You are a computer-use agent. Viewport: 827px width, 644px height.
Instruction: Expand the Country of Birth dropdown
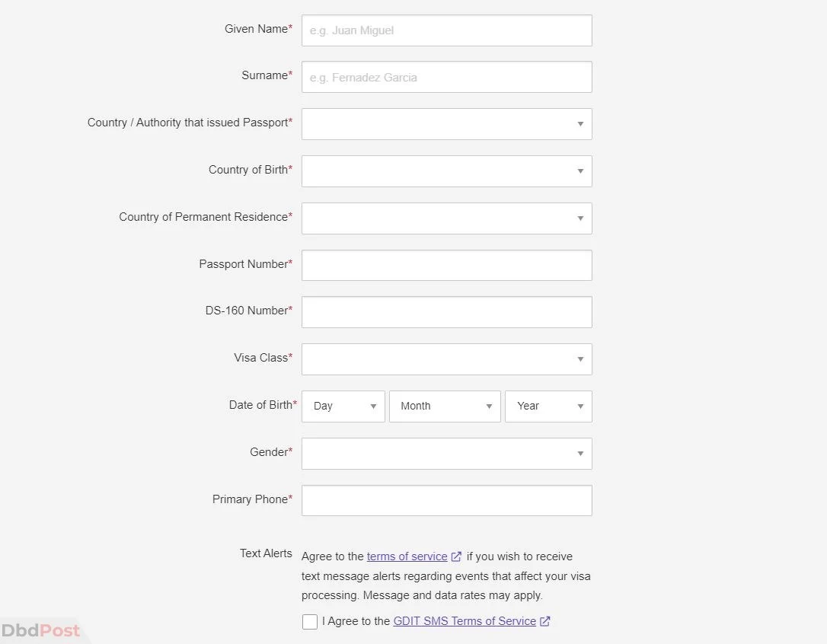pyautogui.click(x=447, y=171)
